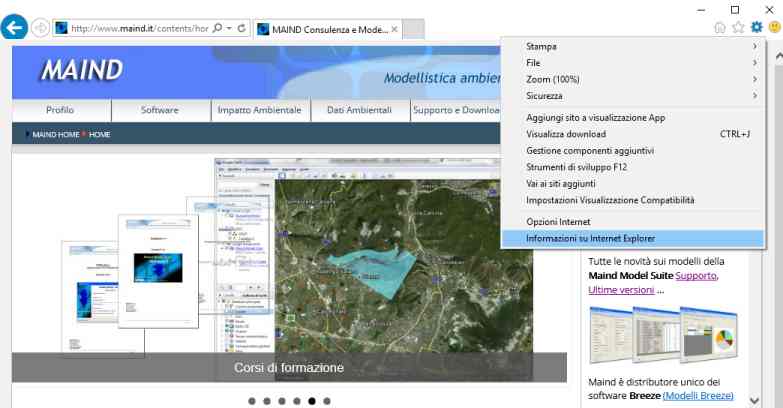Click the MAIND logo in the banner
Viewport: 783px width, 408px height.
[x=82, y=70]
